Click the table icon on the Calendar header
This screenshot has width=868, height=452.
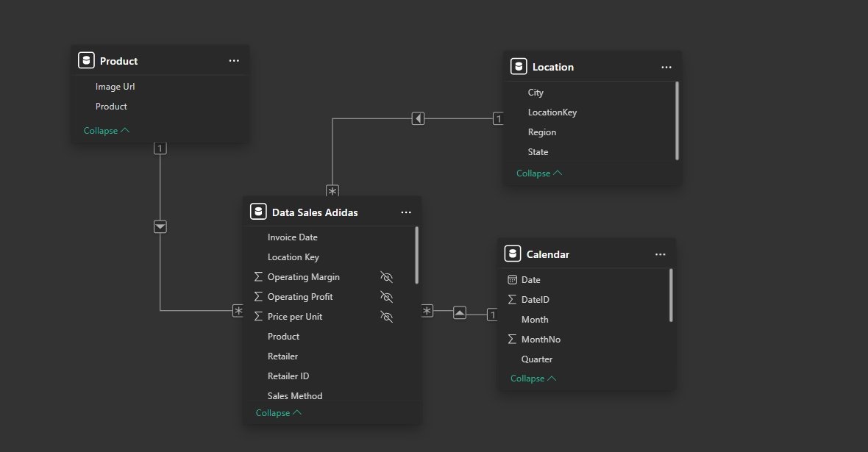(512, 253)
